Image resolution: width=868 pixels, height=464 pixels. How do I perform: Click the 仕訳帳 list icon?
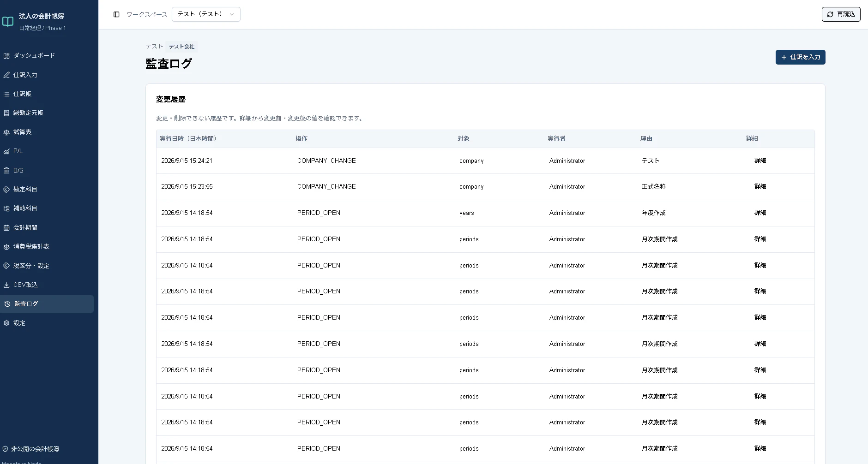(6, 94)
